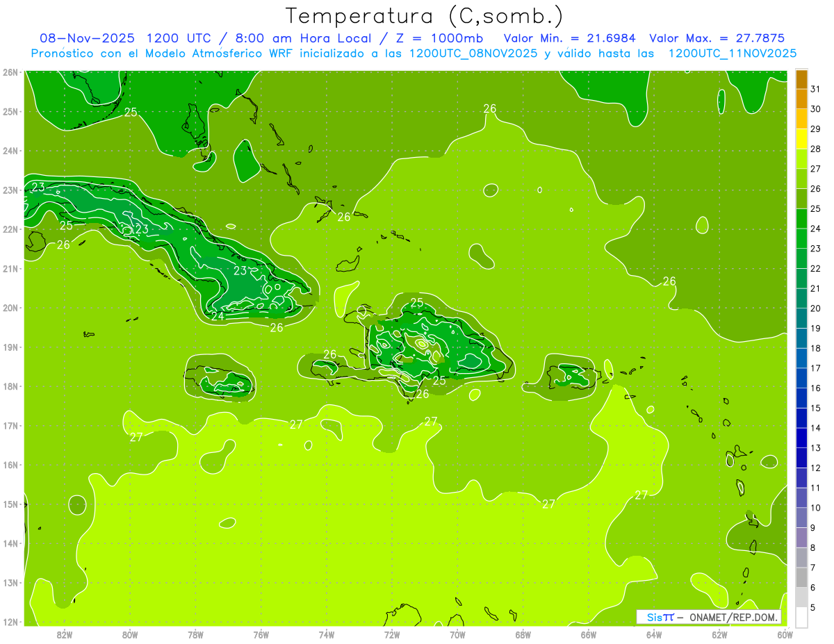Click the longitude axis label "70W"
This screenshot has width=834, height=644.
pyautogui.click(x=457, y=634)
